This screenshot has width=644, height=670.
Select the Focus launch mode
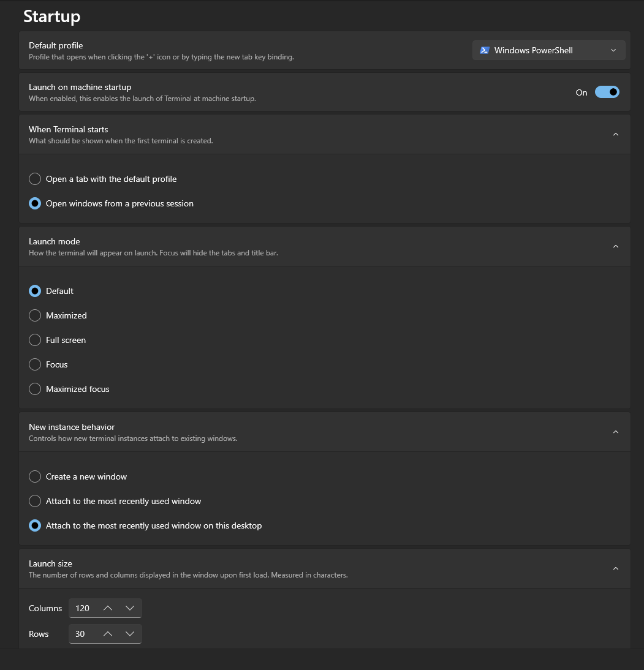(35, 364)
